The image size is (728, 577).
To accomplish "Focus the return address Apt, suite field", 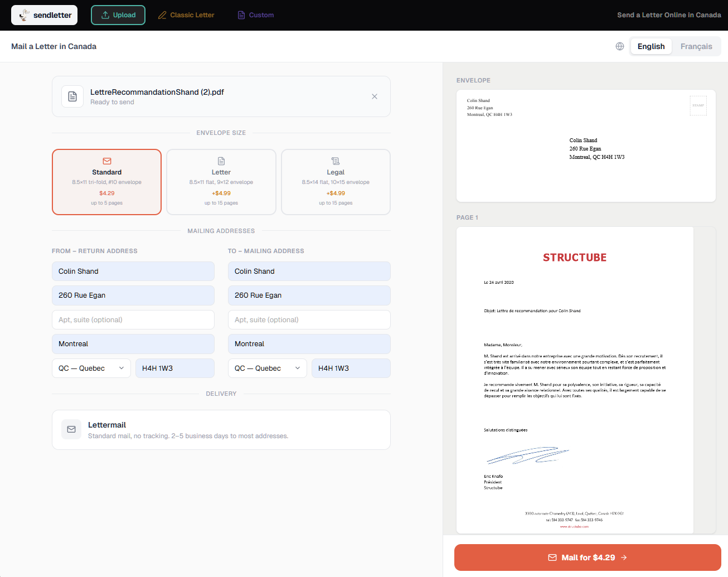I will tap(133, 320).
